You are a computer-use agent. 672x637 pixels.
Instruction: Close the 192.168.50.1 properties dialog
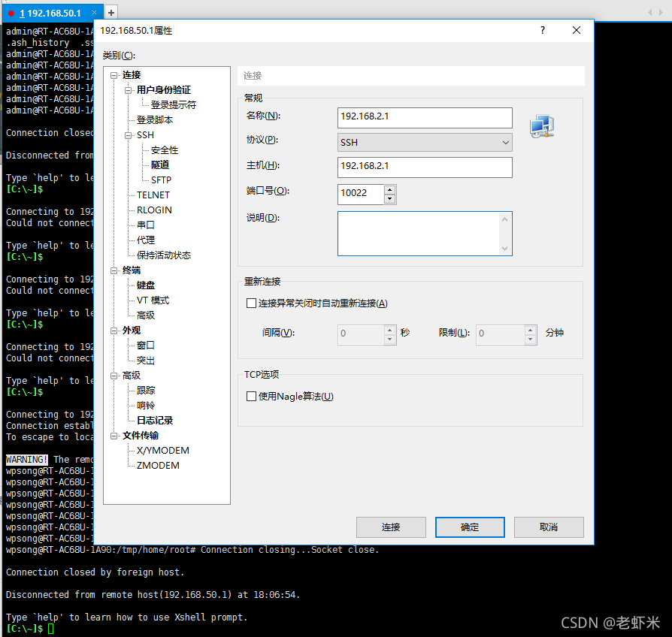(x=577, y=30)
